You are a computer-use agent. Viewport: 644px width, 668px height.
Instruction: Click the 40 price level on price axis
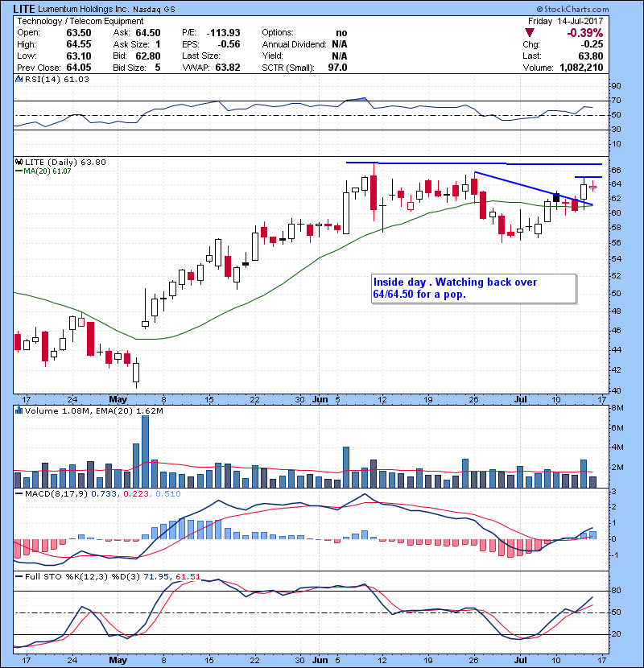616,390
